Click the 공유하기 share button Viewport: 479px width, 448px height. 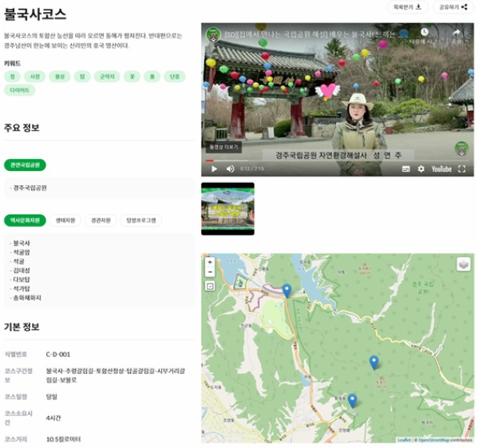(x=453, y=7)
